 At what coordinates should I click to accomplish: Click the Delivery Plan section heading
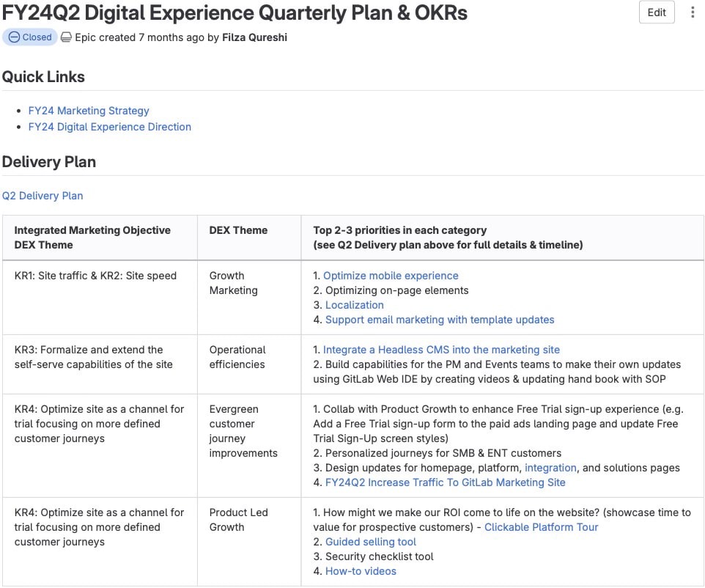tap(49, 162)
